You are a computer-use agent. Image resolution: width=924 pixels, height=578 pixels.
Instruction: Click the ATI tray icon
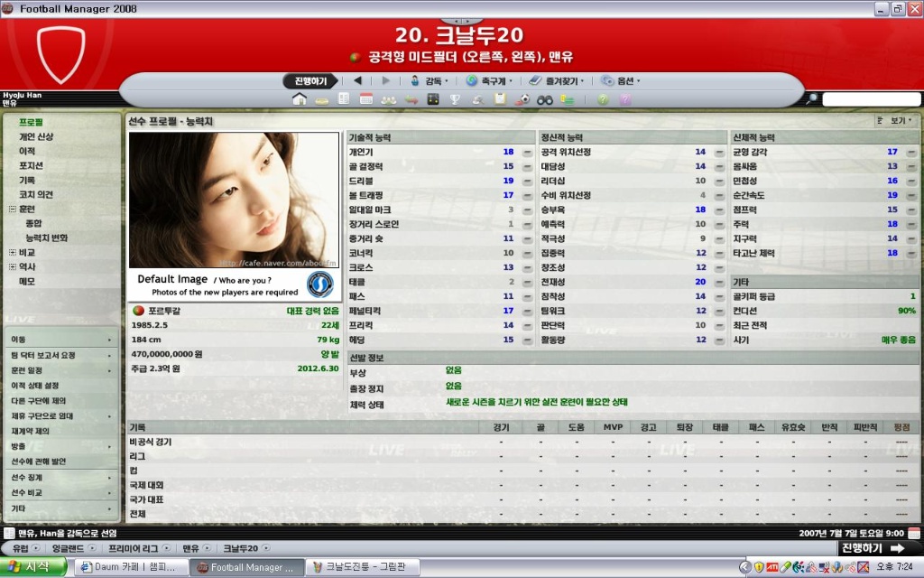[x=772, y=567]
